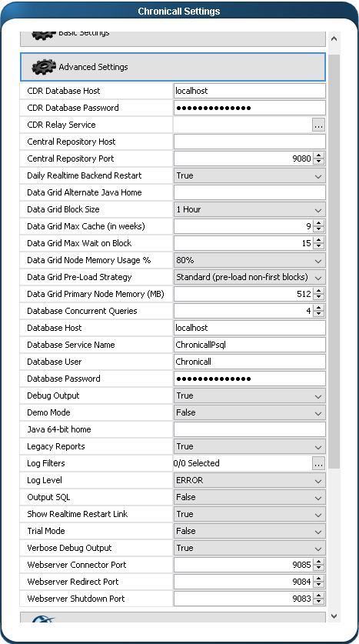This screenshot has width=359, height=644.
Task: Increase Central Repository Port value
Action: point(319,155)
